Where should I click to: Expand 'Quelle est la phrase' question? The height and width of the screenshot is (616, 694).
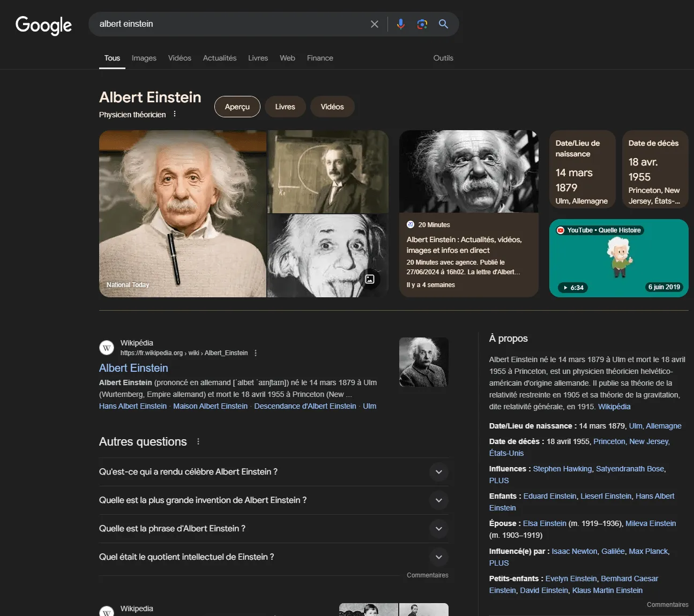coord(274,529)
